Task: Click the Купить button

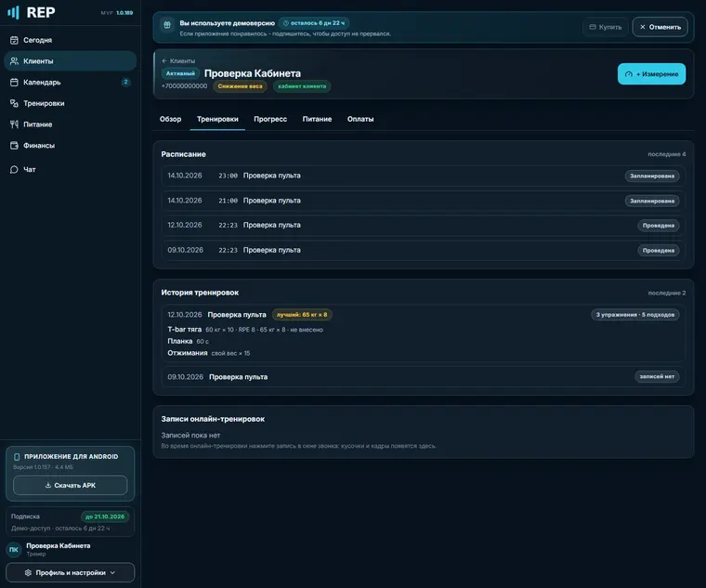Action: (x=605, y=27)
